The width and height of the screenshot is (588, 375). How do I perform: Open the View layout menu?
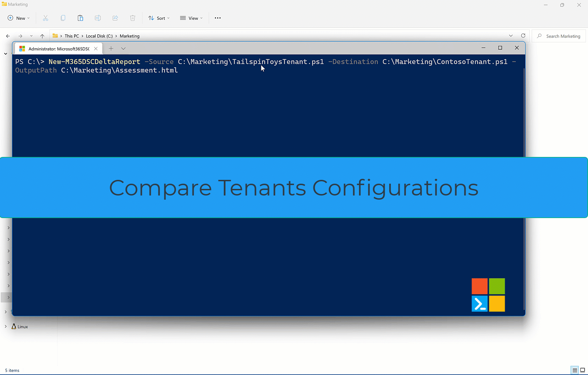tap(191, 18)
